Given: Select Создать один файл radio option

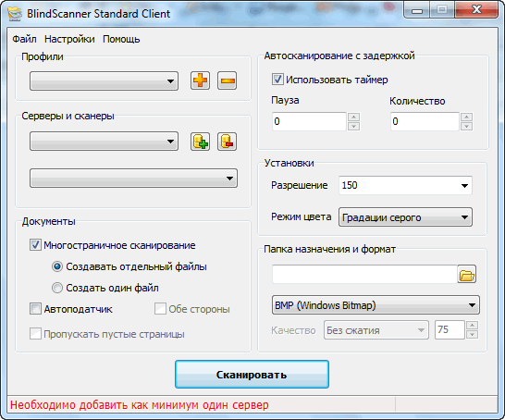Looking at the screenshot, I should [x=57, y=288].
